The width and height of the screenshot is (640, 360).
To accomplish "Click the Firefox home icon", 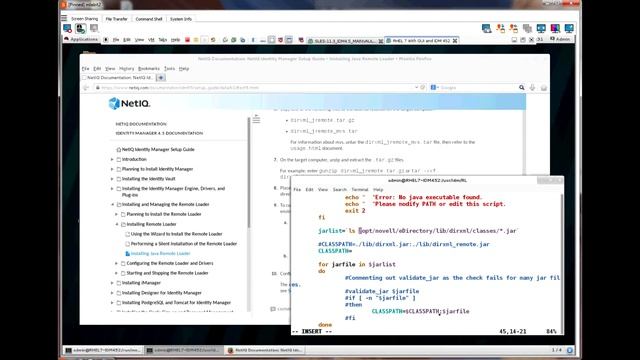I will click(x=544, y=87).
